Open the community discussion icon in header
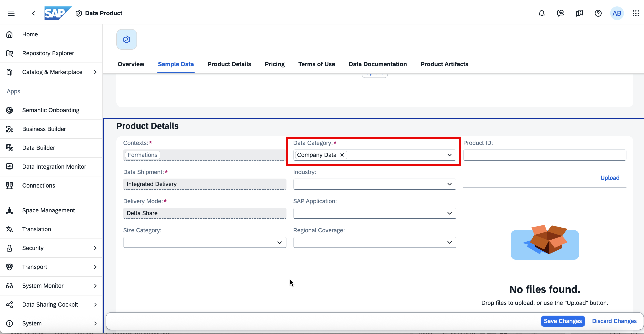Screen dimensions: 644x334 (x=579, y=13)
